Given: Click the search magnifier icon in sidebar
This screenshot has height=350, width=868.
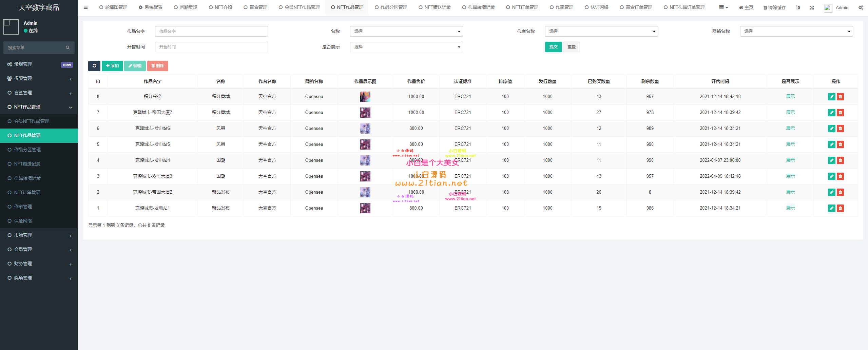Looking at the screenshot, I should (67, 48).
